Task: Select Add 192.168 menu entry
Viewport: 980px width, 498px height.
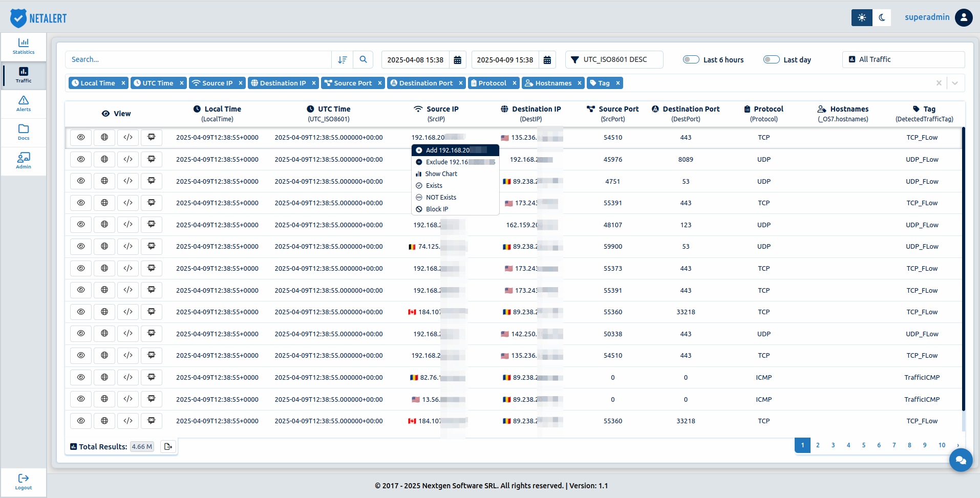Action: (455, 150)
